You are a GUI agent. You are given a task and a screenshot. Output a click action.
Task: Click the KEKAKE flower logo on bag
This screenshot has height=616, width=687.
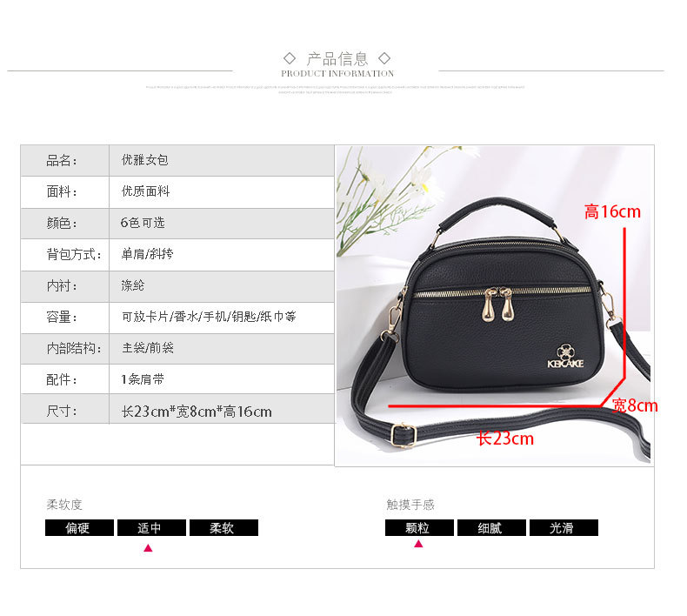point(565,357)
